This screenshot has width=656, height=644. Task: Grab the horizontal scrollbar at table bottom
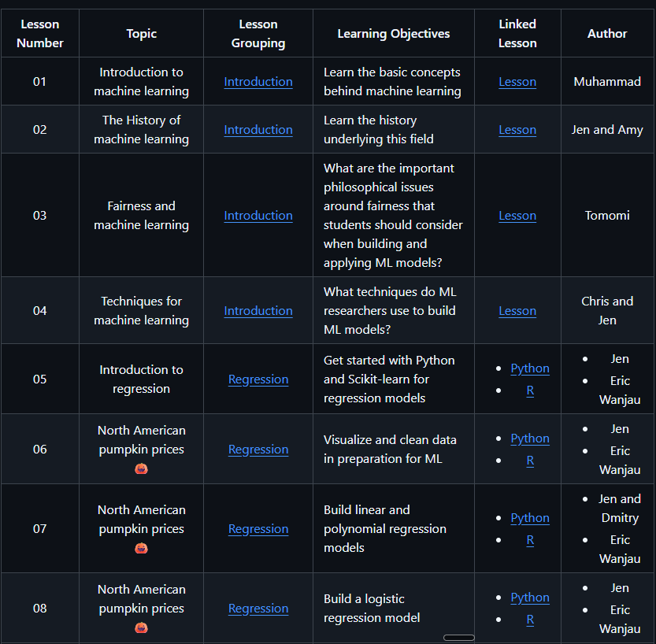pos(459,638)
